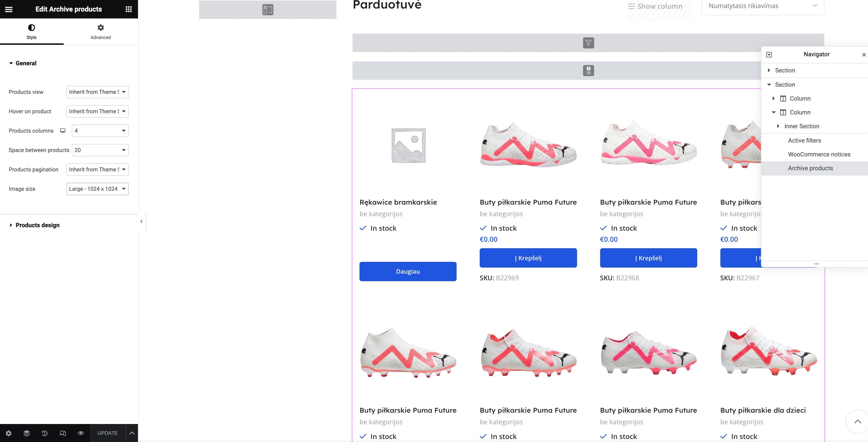Image resolution: width=868 pixels, height=442 pixels.
Task: Open the Products columns dropdown
Action: tap(100, 131)
